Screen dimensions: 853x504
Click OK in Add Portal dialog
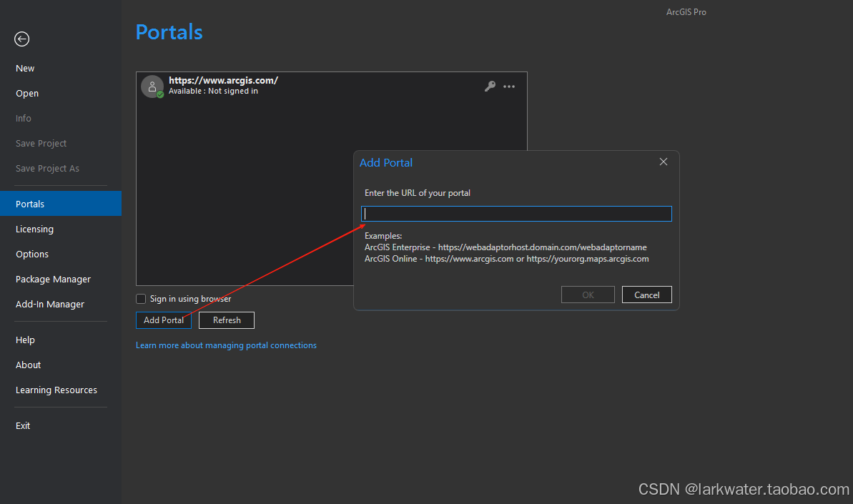click(588, 295)
